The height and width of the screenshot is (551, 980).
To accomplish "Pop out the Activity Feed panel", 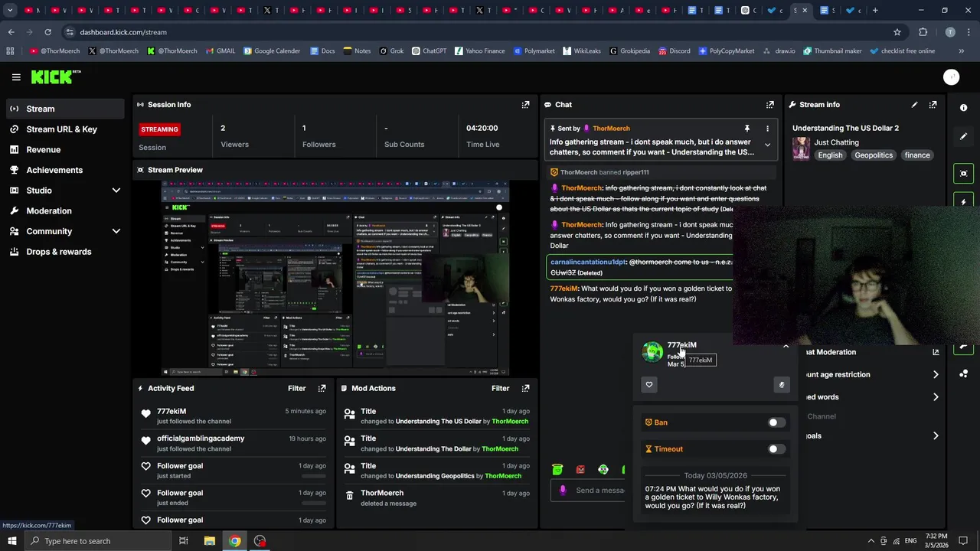I will pyautogui.click(x=322, y=388).
